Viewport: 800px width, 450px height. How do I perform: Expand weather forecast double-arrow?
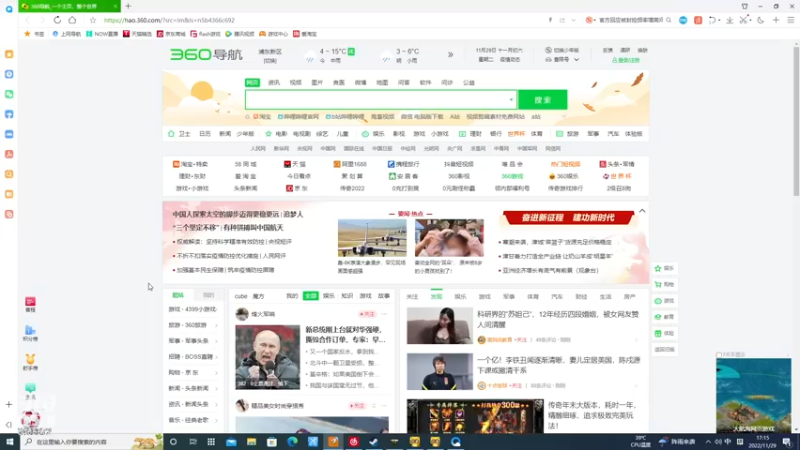(x=451, y=55)
